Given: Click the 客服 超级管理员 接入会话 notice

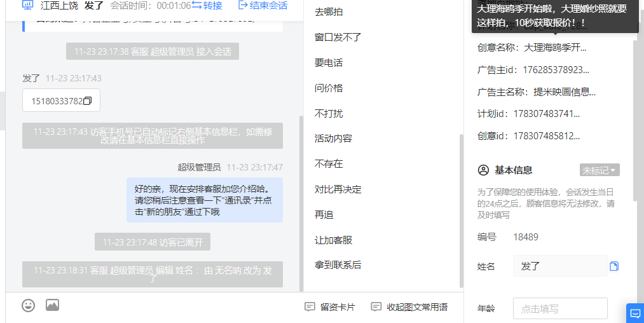Looking at the screenshot, I should pyautogui.click(x=153, y=52).
